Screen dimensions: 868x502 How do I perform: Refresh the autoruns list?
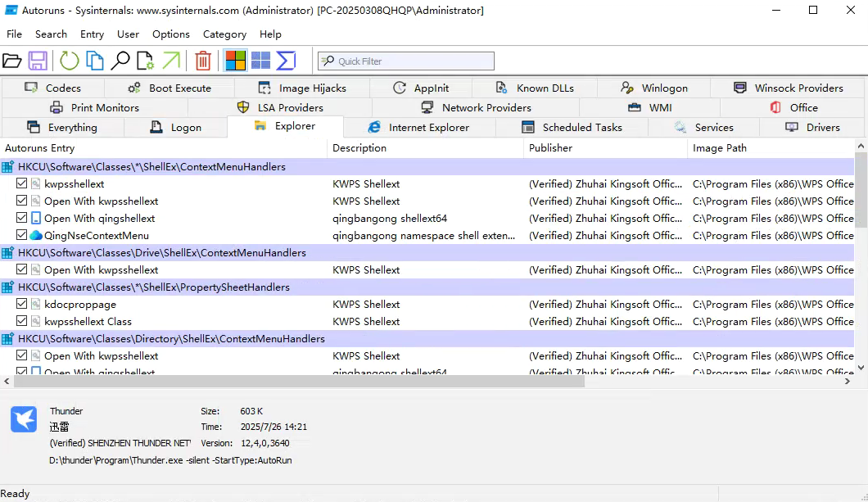coord(70,61)
